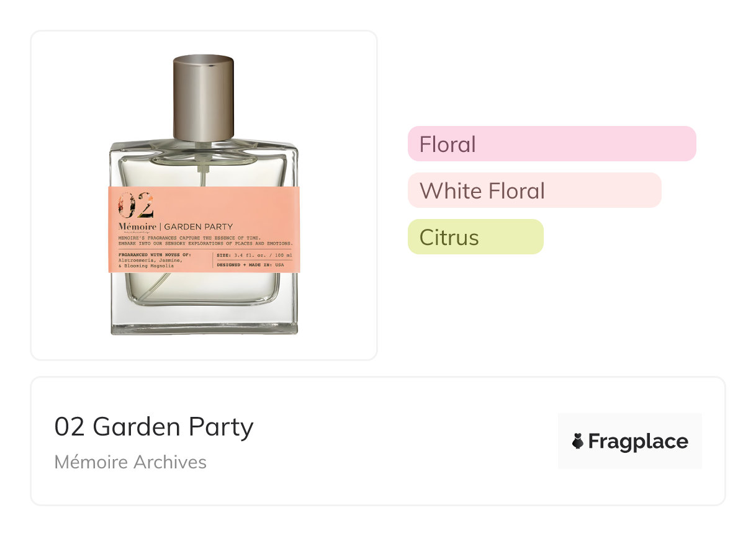Click the "Fragranced with notes of" heading
The width and height of the screenshot is (756, 536).
(155, 255)
